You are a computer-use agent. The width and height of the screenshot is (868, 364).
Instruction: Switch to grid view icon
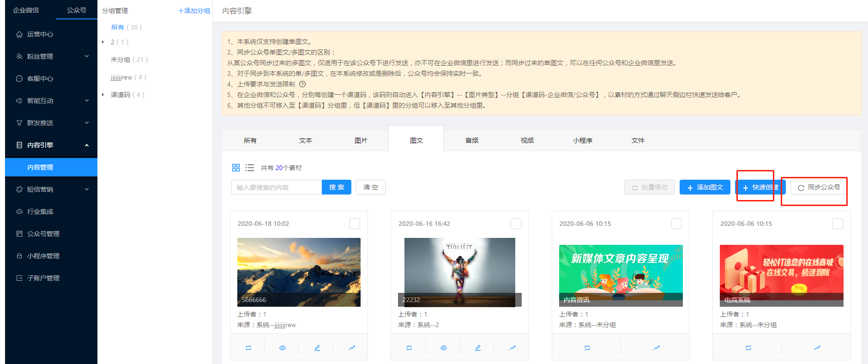(x=236, y=168)
